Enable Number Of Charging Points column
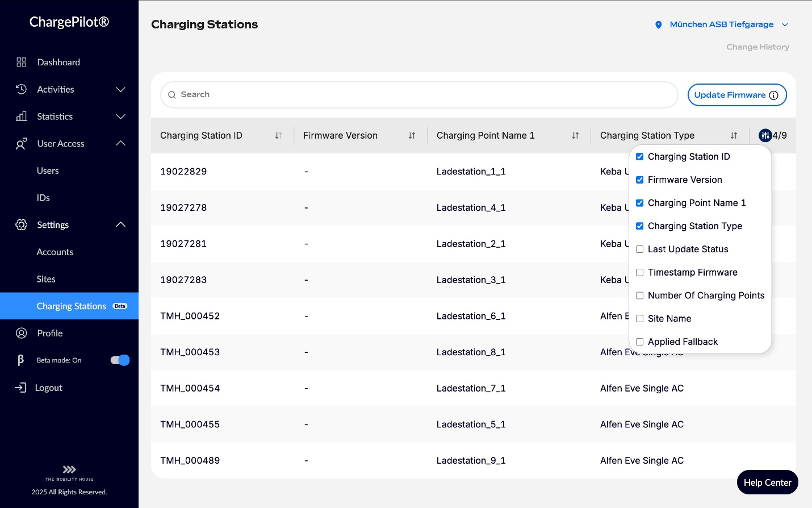 pos(640,295)
